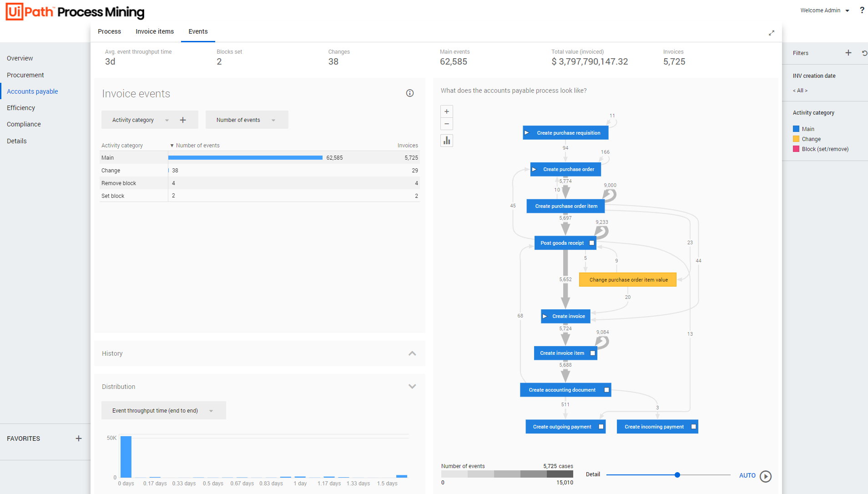Zoom in on the process graph

[447, 111]
